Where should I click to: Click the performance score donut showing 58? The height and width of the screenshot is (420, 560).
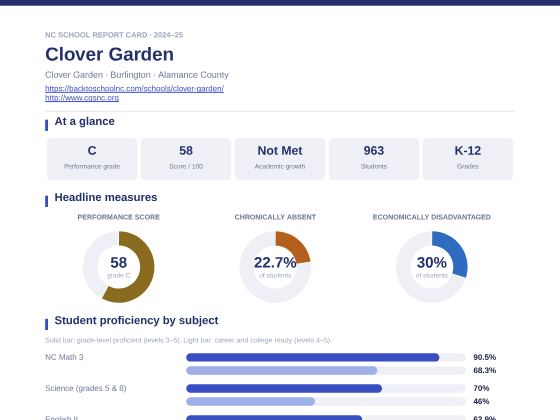[x=119, y=267]
